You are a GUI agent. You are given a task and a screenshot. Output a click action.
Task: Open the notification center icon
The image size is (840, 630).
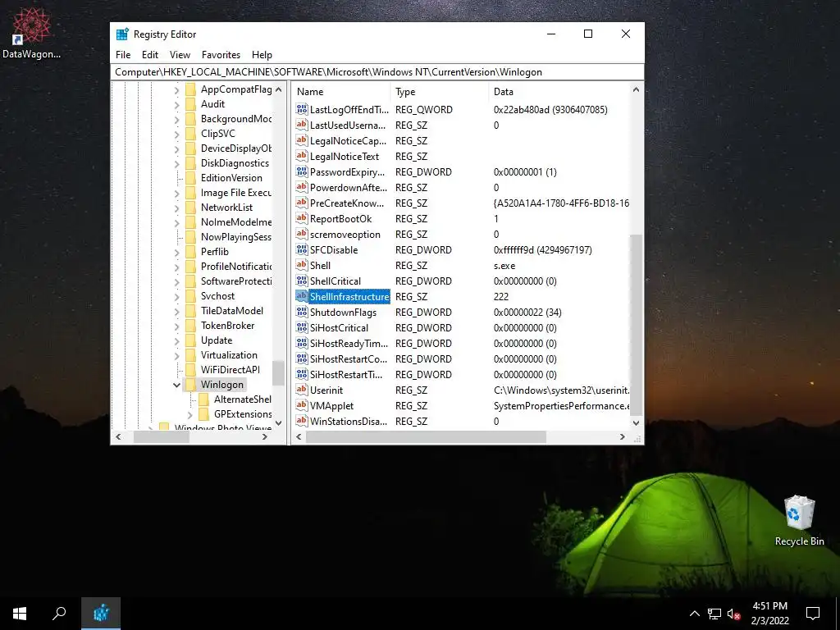813,614
